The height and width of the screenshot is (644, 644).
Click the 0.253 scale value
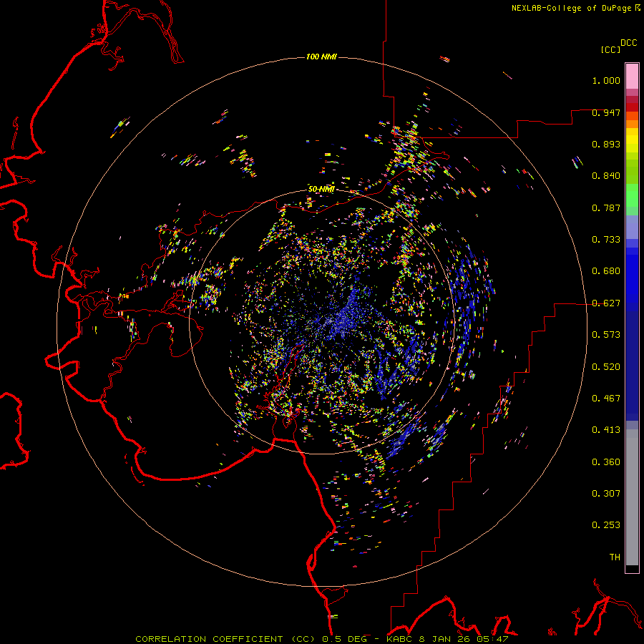point(606,525)
